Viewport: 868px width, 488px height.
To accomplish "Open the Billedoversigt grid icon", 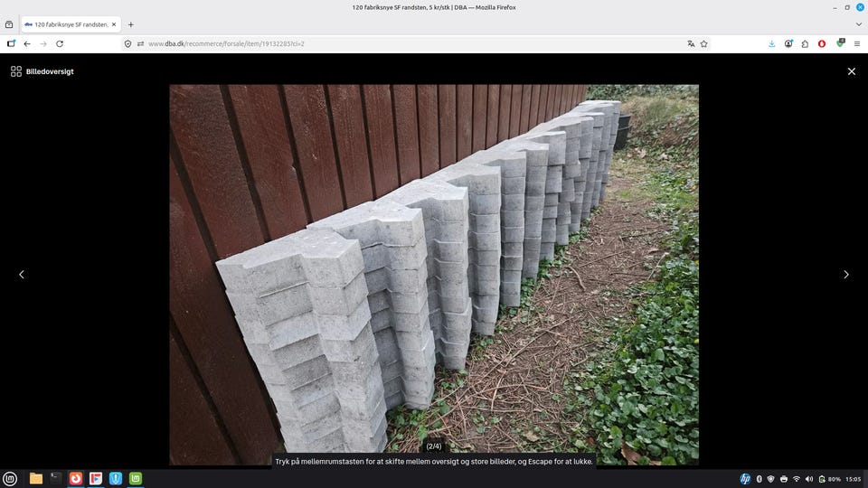I will [x=16, y=71].
